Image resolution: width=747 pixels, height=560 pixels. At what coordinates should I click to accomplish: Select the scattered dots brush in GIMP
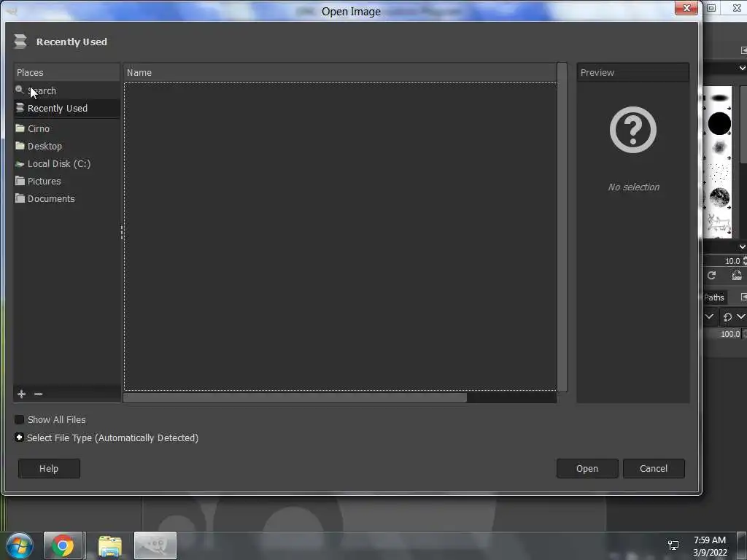[x=719, y=172]
